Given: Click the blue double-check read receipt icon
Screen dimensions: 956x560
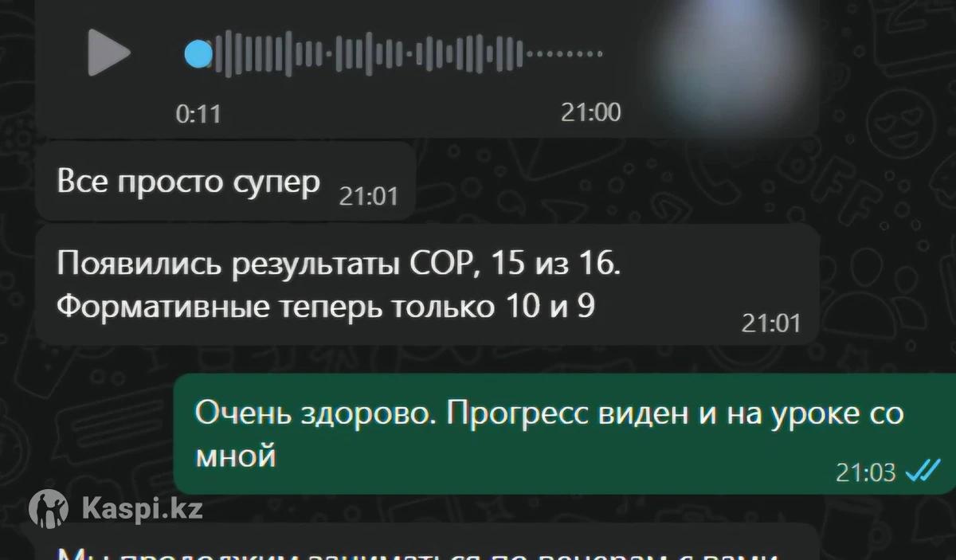Looking at the screenshot, I should [923, 472].
